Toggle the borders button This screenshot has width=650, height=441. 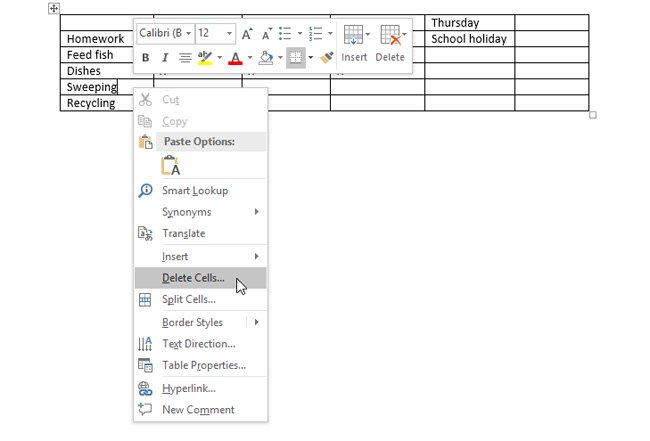coord(295,58)
